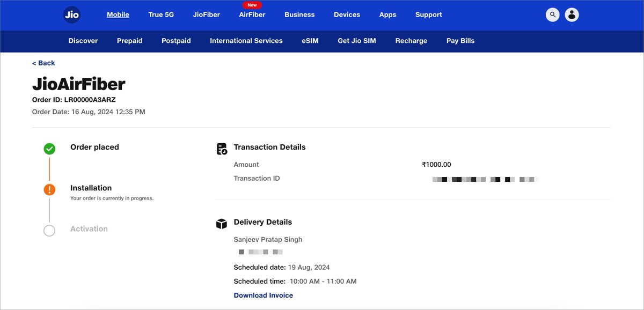The image size is (644, 310).
Task: Open the user profile icon
Action: click(x=572, y=15)
